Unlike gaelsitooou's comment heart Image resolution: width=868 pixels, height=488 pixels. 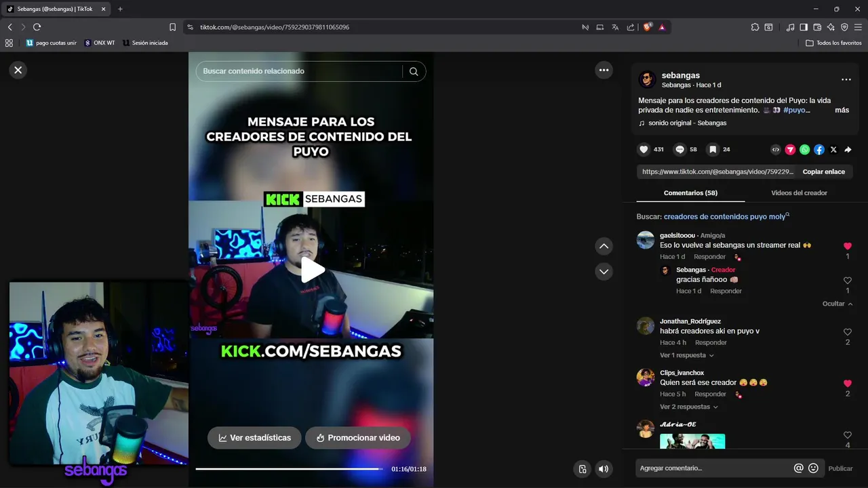point(848,246)
